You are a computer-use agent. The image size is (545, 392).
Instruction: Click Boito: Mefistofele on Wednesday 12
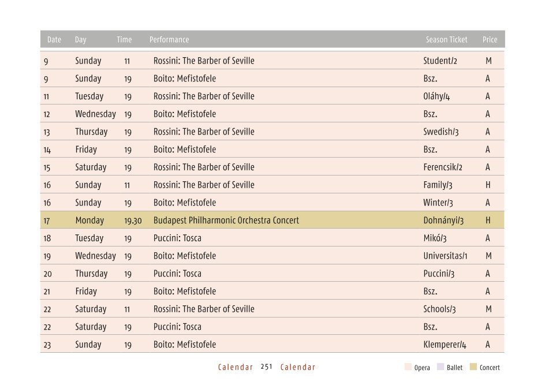coord(185,114)
